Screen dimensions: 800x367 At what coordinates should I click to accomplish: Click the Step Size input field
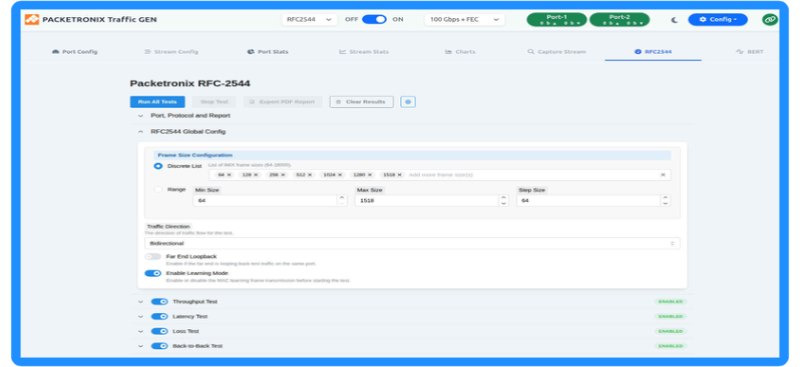click(588, 201)
